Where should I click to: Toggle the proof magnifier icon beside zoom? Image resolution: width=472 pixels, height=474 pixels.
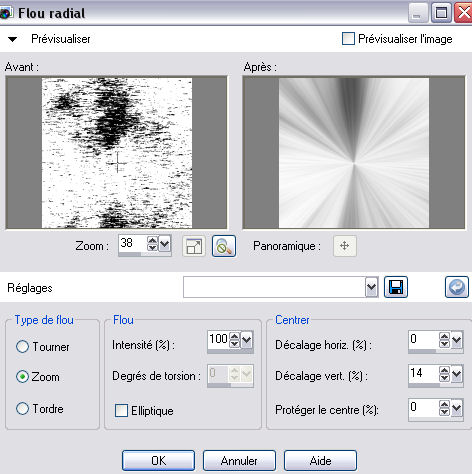coord(224,246)
